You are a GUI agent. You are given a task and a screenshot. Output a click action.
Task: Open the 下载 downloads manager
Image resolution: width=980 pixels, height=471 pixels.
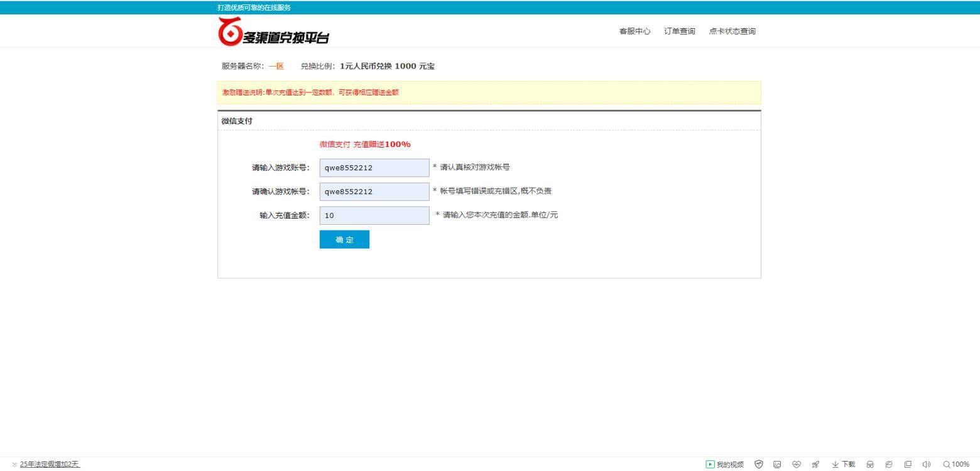tap(844, 465)
